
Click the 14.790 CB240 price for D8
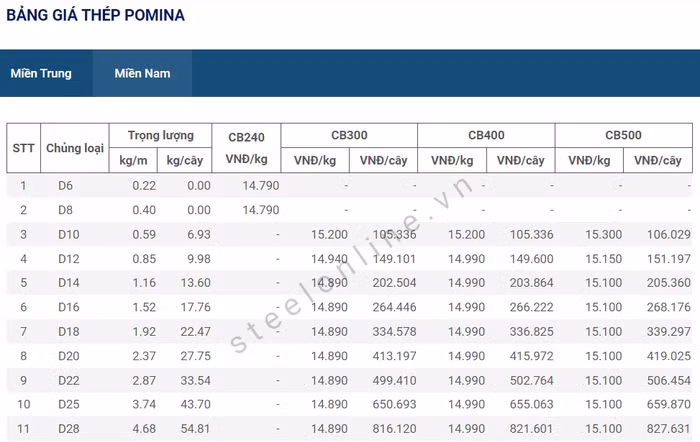pos(261,210)
